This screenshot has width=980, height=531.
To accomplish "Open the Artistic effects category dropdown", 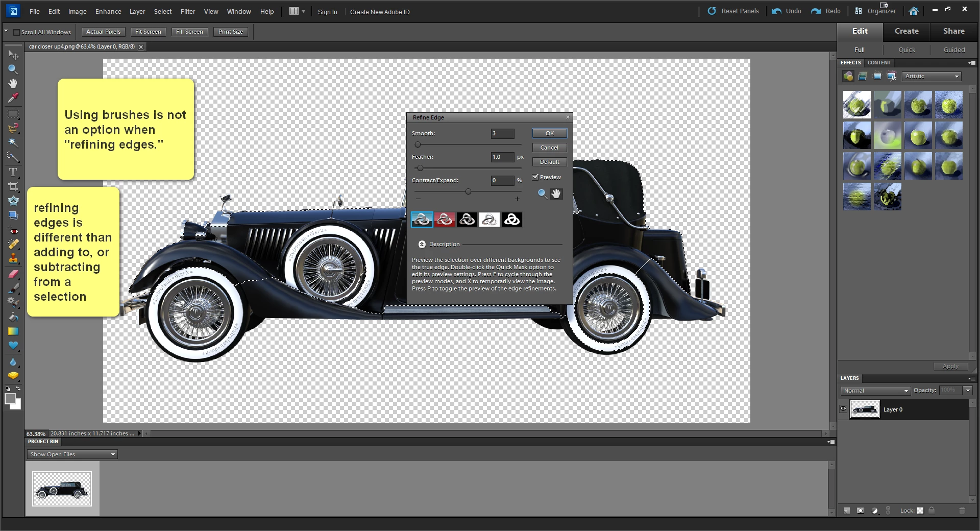I will pos(932,76).
